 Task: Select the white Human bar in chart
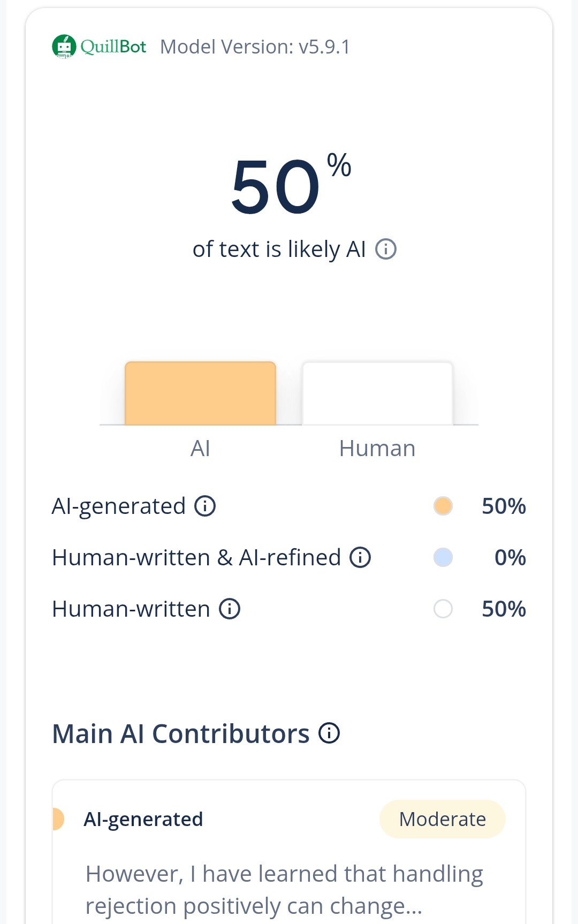[x=377, y=393]
